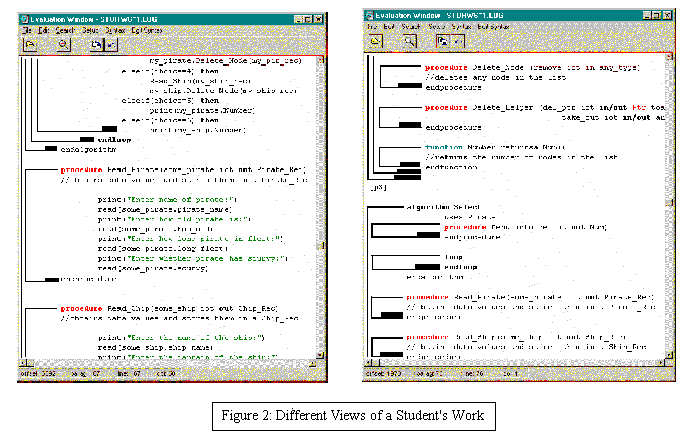
Task: Click scroll up arrow in left window
Action: (318, 60)
